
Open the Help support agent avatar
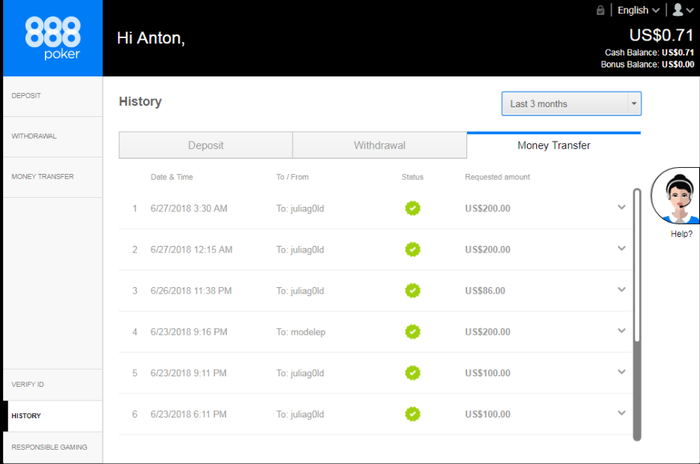pos(676,197)
